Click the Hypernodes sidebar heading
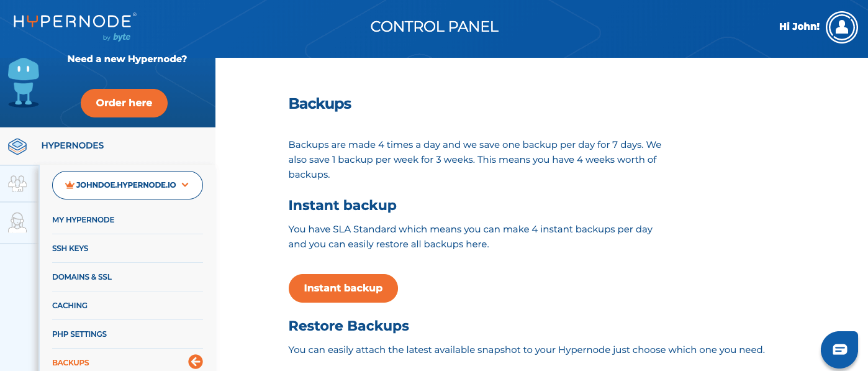 tap(73, 146)
